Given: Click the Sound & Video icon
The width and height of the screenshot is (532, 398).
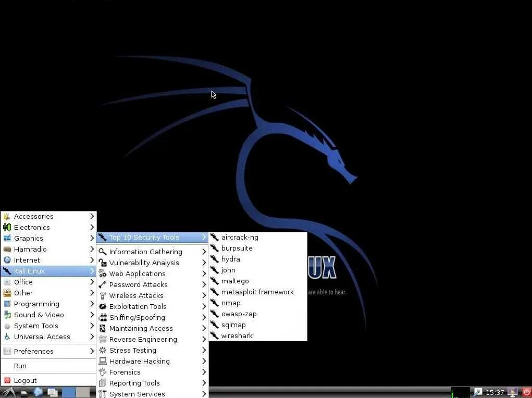Looking at the screenshot, I should [7, 315].
